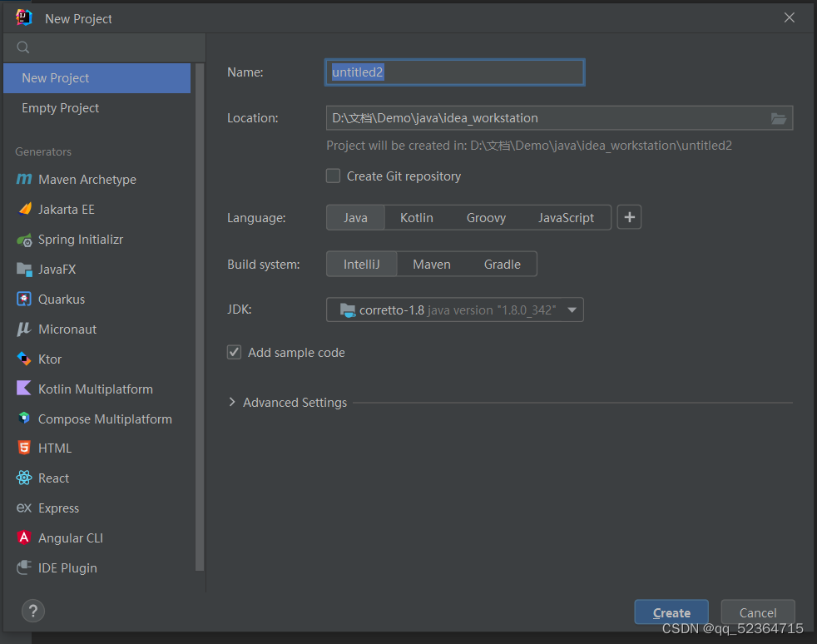This screenshot has height=644, width=817.
Task: Open the React generator
Action: [x=97, y=478]
